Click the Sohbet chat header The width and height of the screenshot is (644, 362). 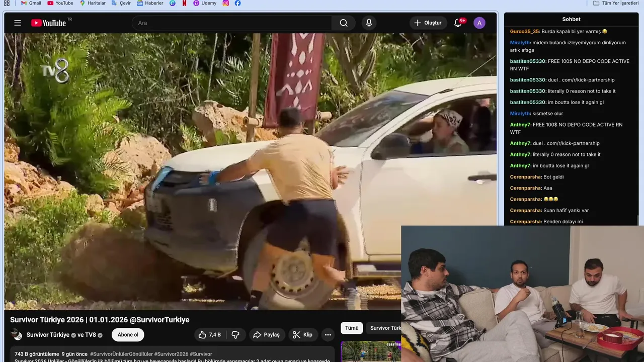click(571, 19)
